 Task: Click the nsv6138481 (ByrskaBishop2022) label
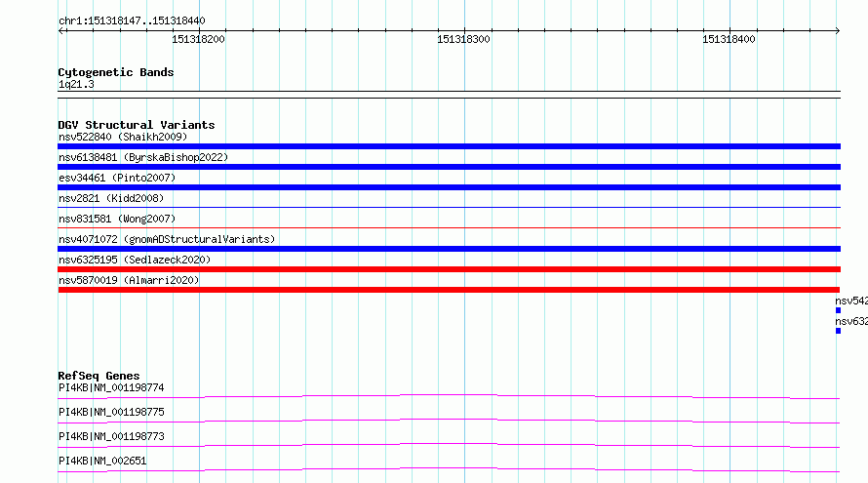(x=143, y=157)
